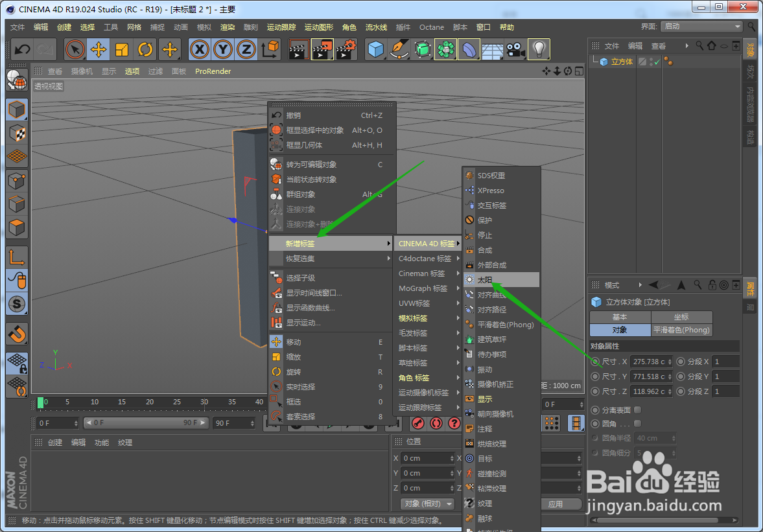The width and height of the screenshot is (763, 532).
Task: Click the Sun tag menu entry
Action: 501,280
